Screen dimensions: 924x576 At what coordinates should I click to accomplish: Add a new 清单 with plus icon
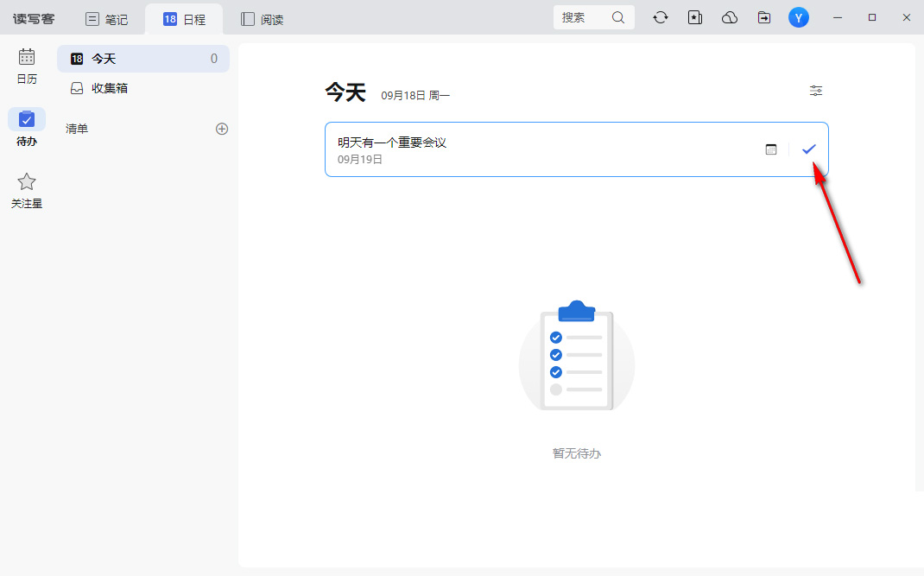[222, 129]
